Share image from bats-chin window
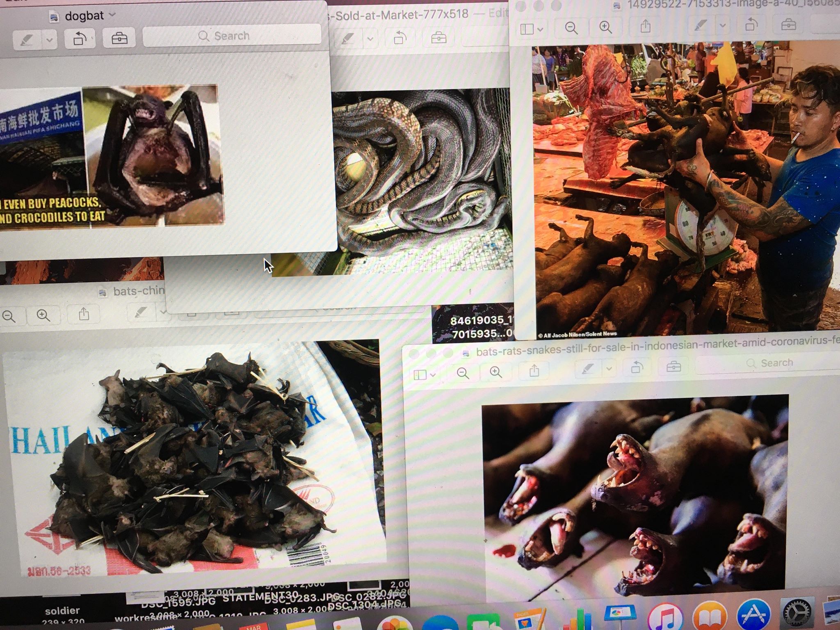840x630 pixels. (84, 314)
